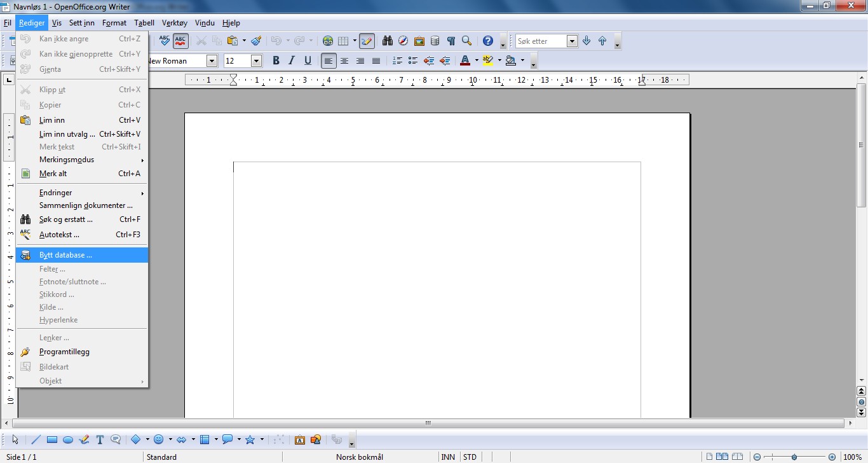Open Fontwork Gallery framed A icon
Image resolution: width=868 pixels, height=463 pixels.
tap(300, 439)
